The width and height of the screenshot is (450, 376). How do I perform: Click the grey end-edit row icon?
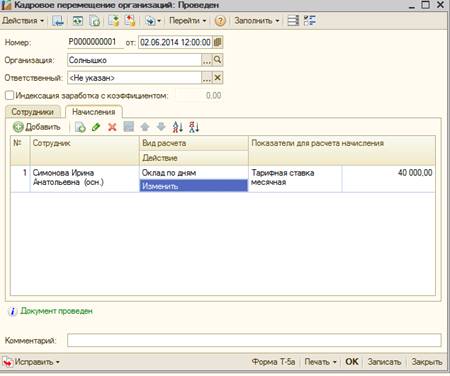(129, 127)
